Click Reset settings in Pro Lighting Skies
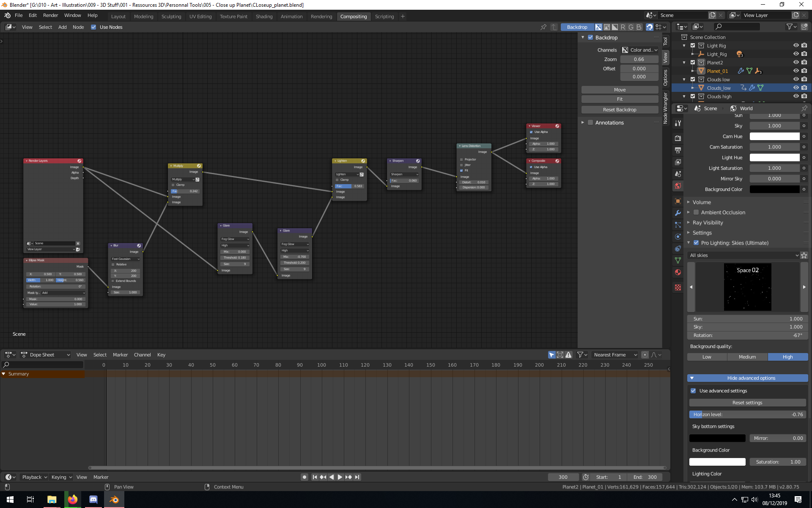This screenshot has height=508, width=812. pyautogui.click(x=747, y=403)
